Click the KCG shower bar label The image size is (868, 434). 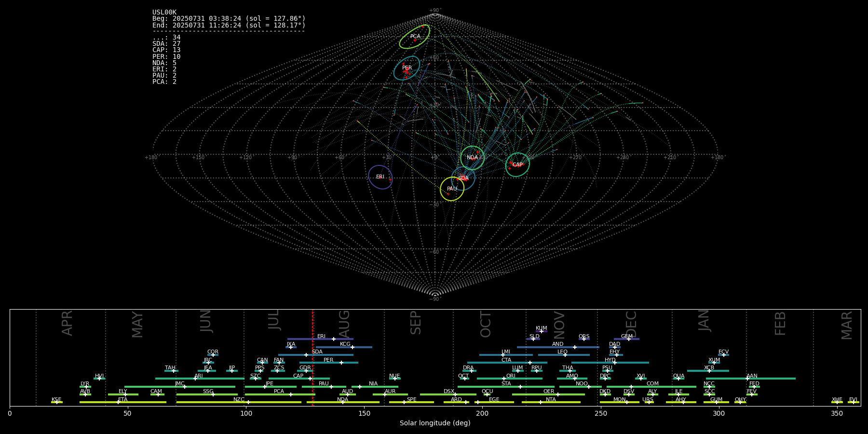(x=345, y=344)
